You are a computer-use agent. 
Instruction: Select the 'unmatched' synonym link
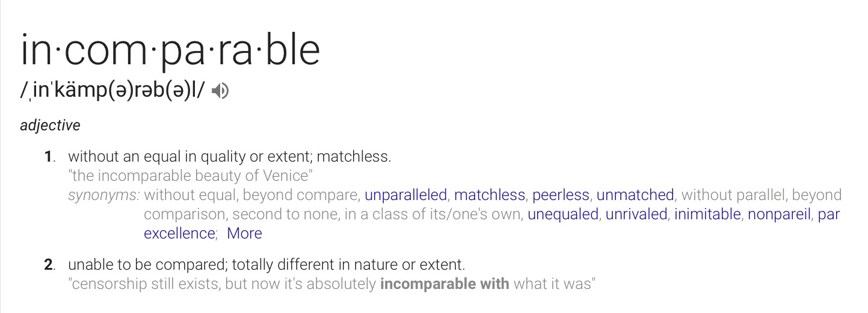click(635, 195)
